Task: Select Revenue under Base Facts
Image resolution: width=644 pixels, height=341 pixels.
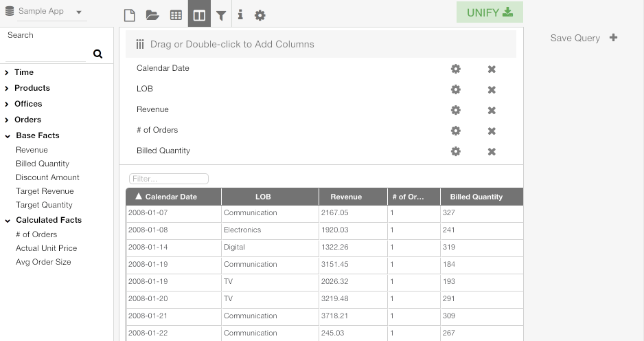Action: [x=32, y=150]
